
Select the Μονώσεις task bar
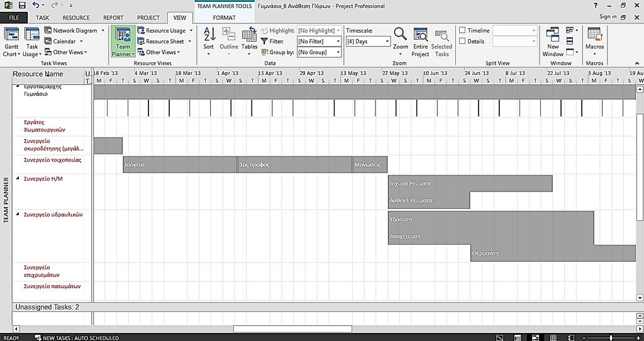click(370, 165)
